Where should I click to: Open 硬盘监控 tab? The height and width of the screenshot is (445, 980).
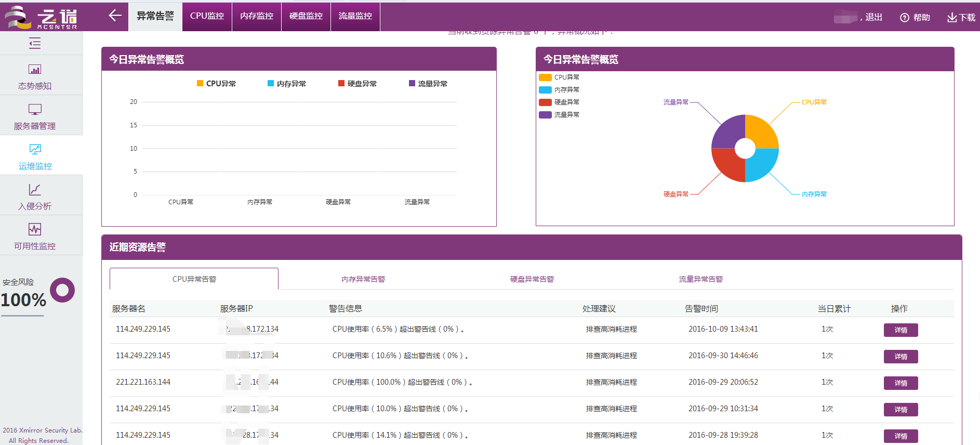click(306, 16)
